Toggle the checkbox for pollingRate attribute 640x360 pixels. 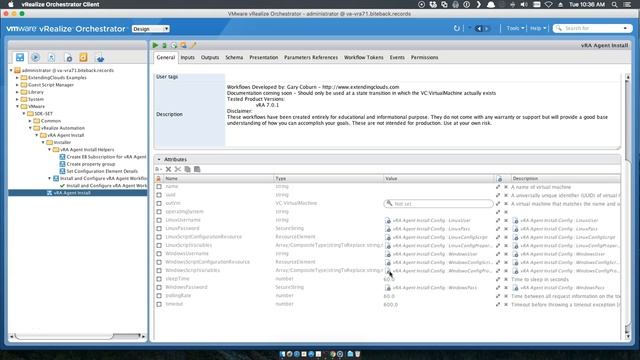[x=159, y=296]
